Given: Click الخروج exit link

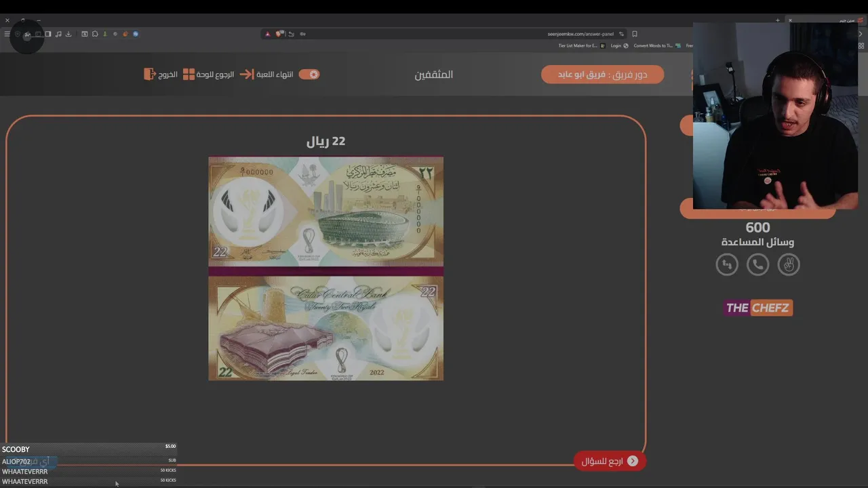Looking at the screenshot, I should 168,74.
